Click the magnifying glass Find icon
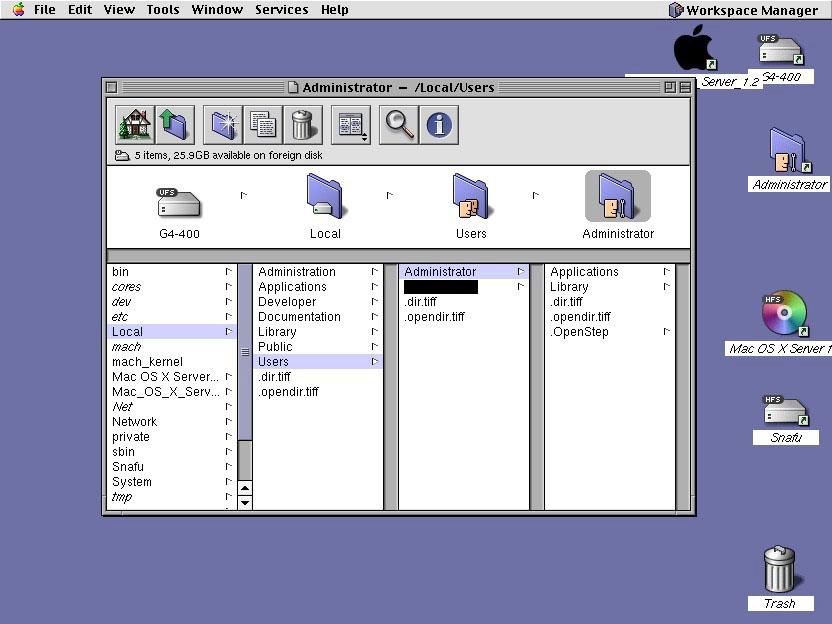 tap(398, 125)
